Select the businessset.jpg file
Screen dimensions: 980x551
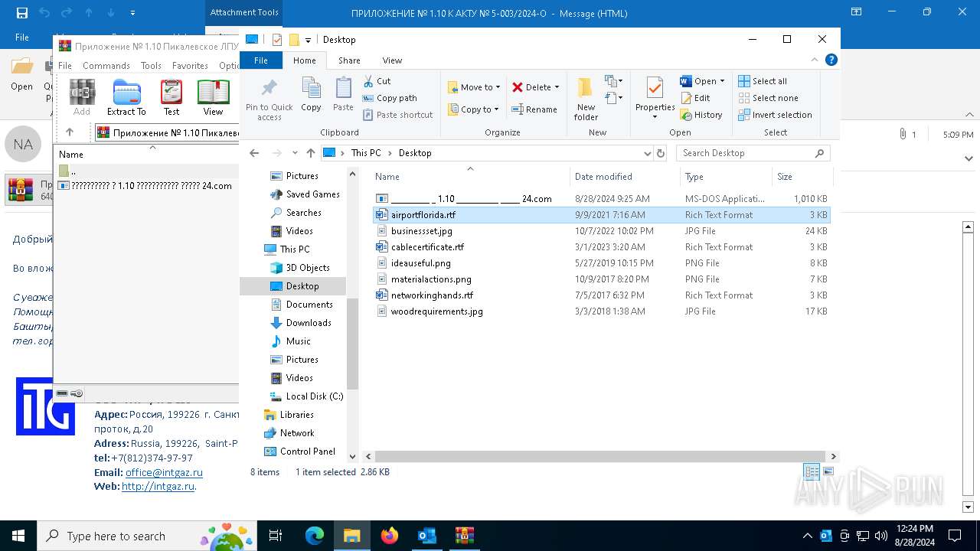point(421,231)
